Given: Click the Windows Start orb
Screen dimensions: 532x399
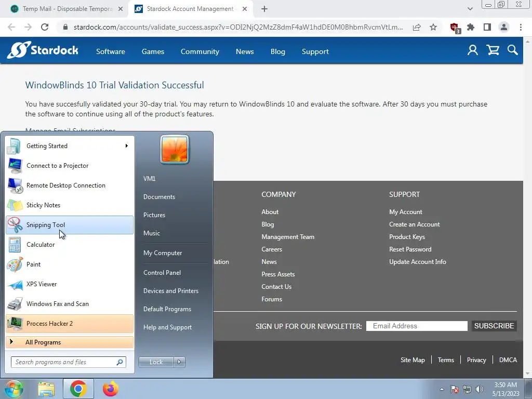Looking at the screenshot, I should [13, 389].
